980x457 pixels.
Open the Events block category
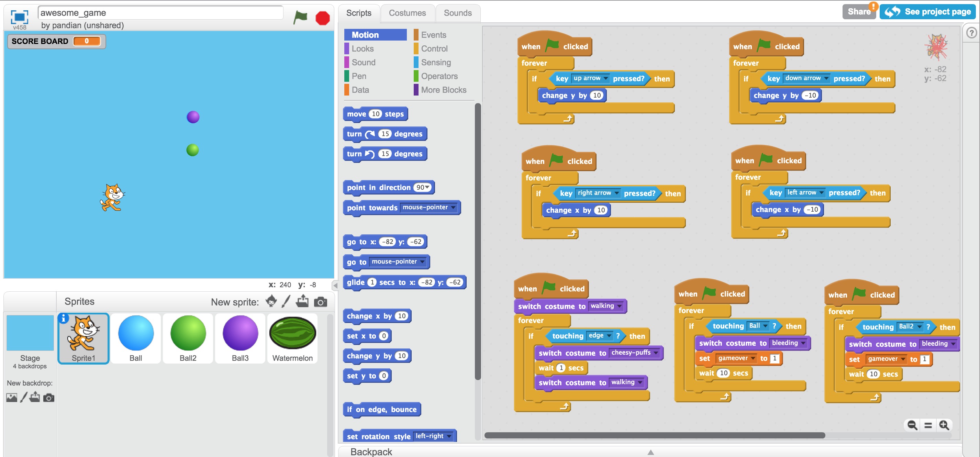[433, 35]
